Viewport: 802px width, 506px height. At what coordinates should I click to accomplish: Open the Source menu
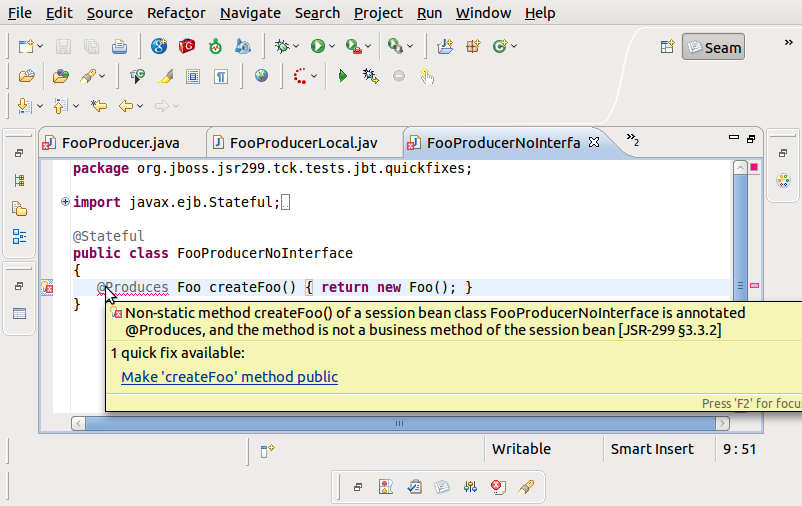[109, 13]
